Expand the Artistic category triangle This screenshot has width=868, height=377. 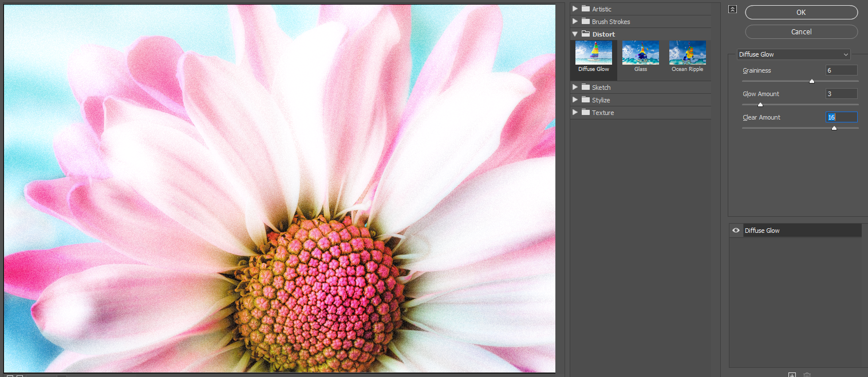pos(575,9)
